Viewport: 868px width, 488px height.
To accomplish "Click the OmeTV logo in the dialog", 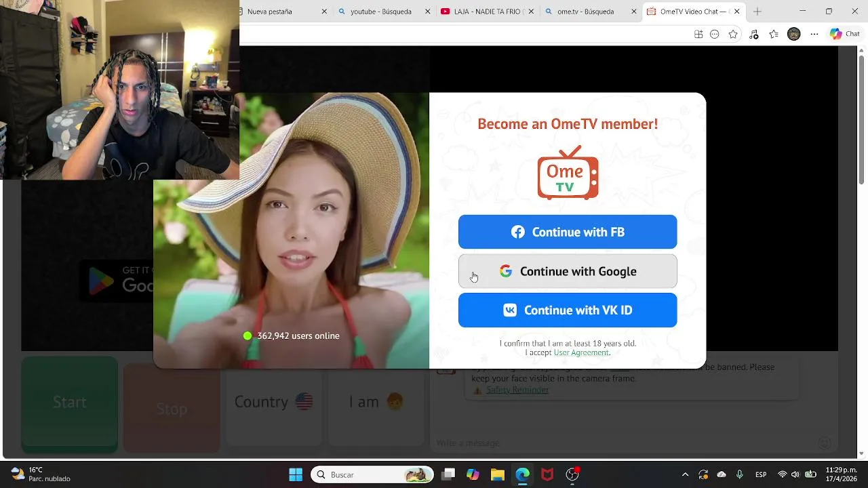I will pos(568,173).
